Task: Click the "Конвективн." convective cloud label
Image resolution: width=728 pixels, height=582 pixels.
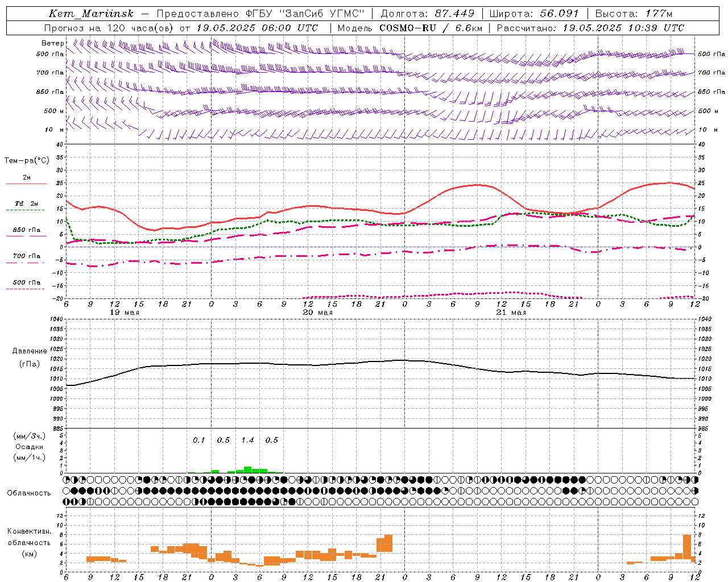Action: pyautogui.click(x=29, y=531)
